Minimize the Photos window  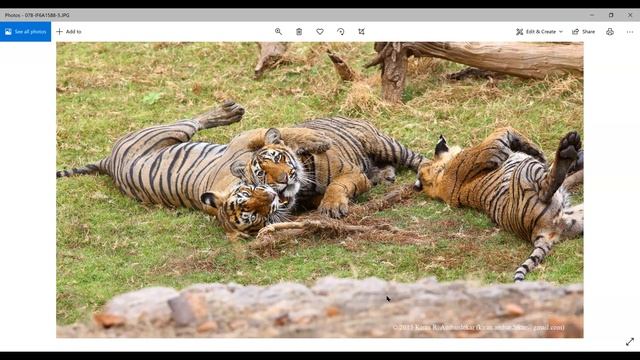click(x=592, y=15)
